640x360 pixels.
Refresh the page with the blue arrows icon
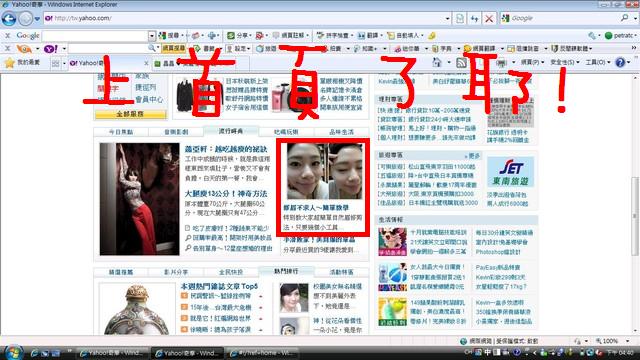pos(474,18)
